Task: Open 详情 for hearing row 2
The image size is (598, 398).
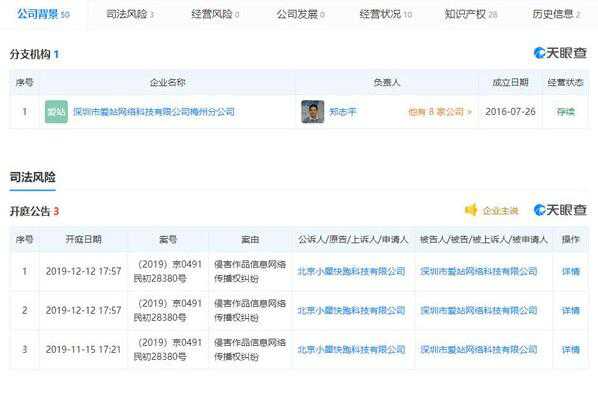Action: click(x=571, y=310)
